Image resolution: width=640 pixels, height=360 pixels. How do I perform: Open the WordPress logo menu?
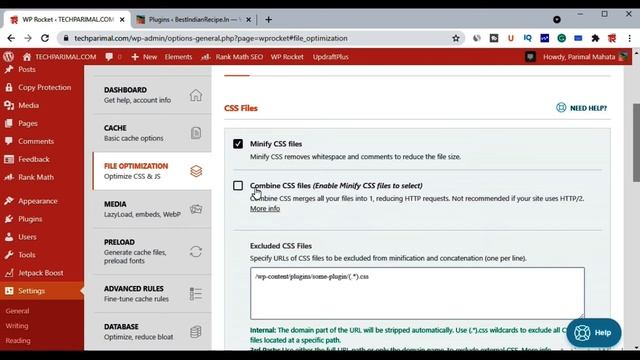[x=9, y=57]
